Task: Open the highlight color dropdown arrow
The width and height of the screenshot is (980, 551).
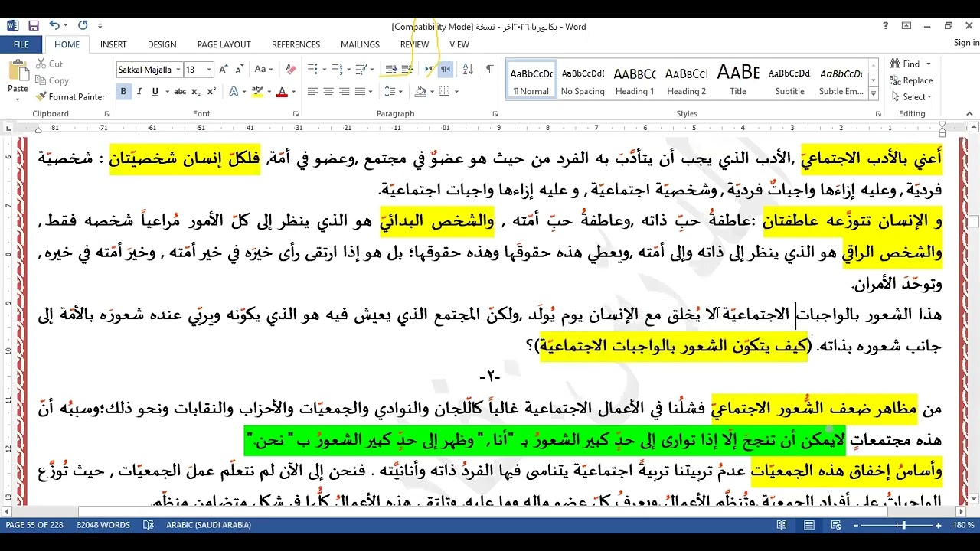Action: 269,92
